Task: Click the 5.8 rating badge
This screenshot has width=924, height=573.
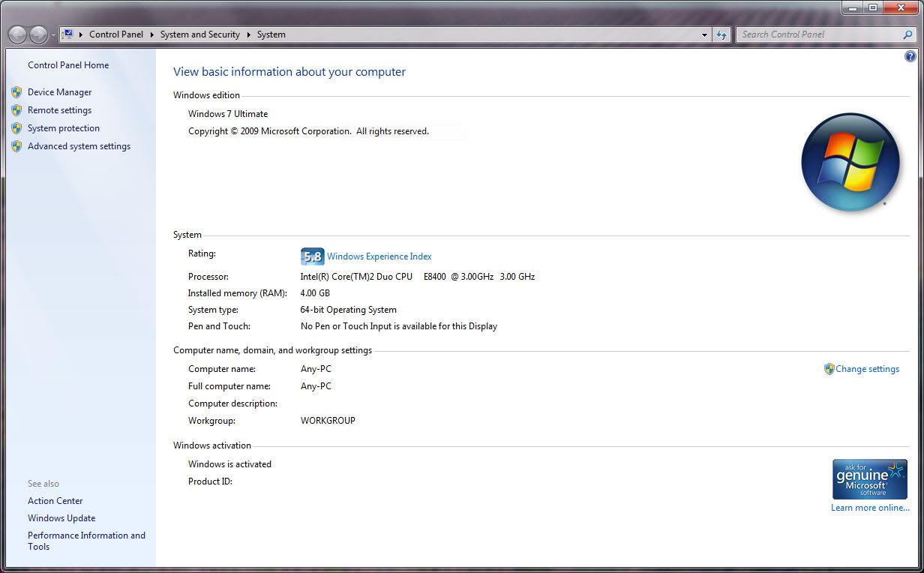Action: [312, 256]
